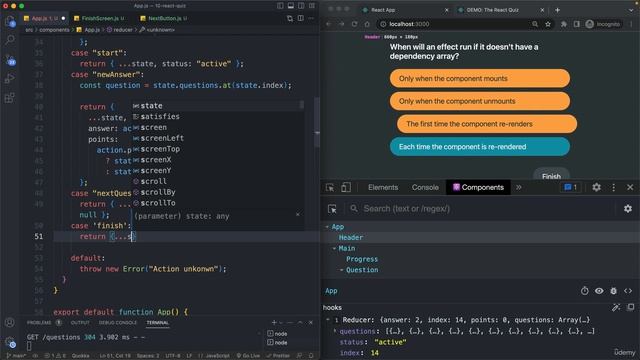Open React Components view settings gear
This screenshot has width=640, height=360.
[628, 209]
